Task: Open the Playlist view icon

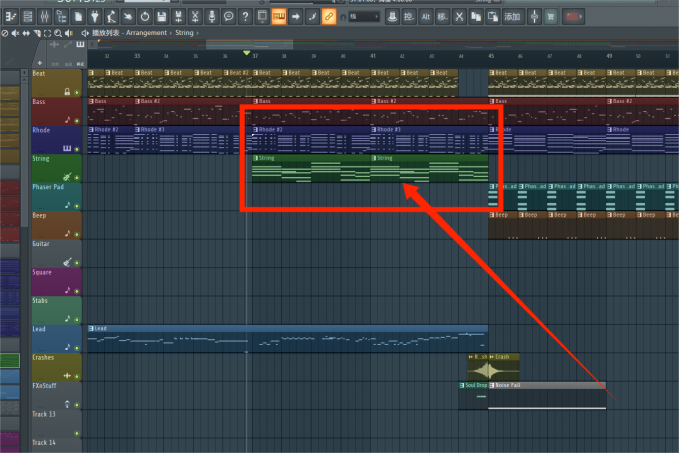Action: click(10, 17)
